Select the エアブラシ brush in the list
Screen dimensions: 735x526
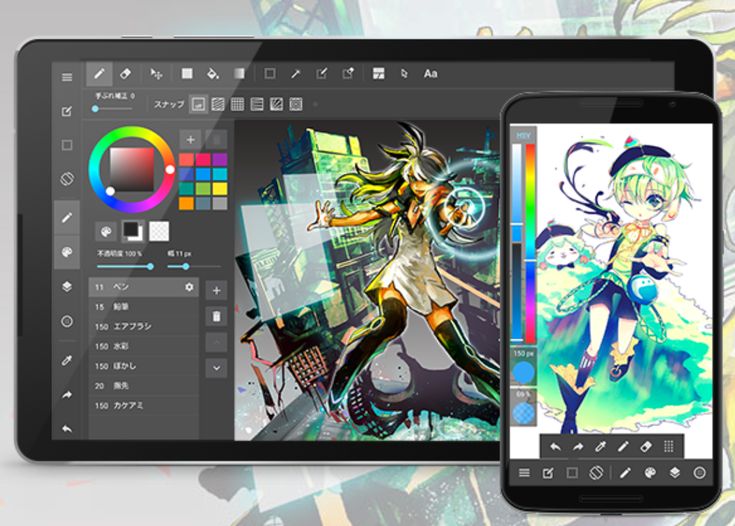coord(143,326)
